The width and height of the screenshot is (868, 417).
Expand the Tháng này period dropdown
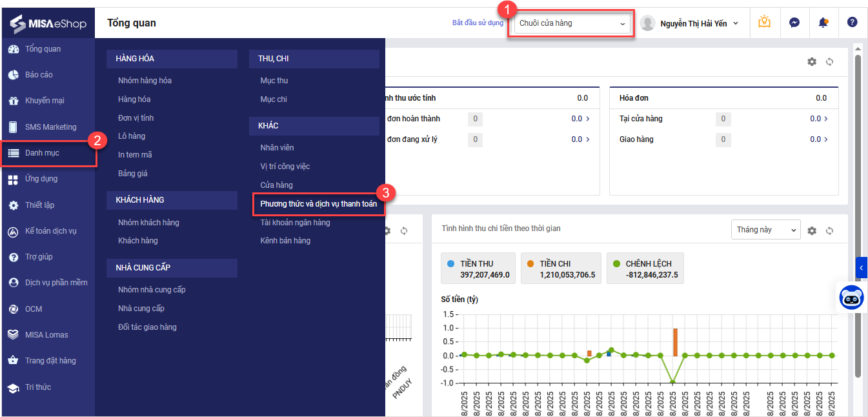pyautogui.click(x=765, y=230)
